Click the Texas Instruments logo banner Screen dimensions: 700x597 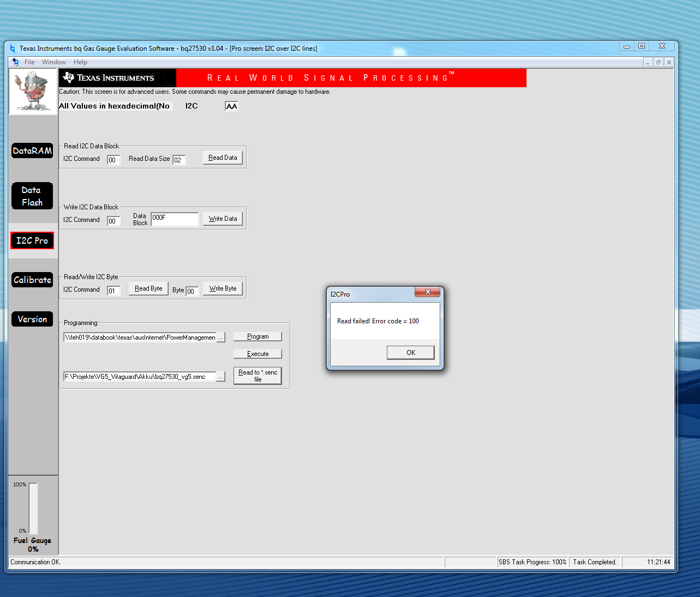pos(117,78)
